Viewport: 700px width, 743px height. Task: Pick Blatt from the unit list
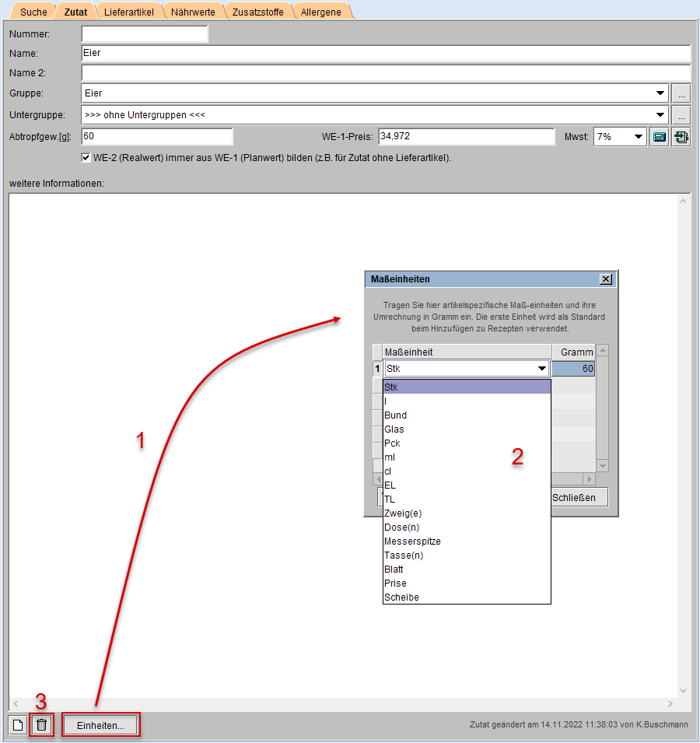(467, 569)
